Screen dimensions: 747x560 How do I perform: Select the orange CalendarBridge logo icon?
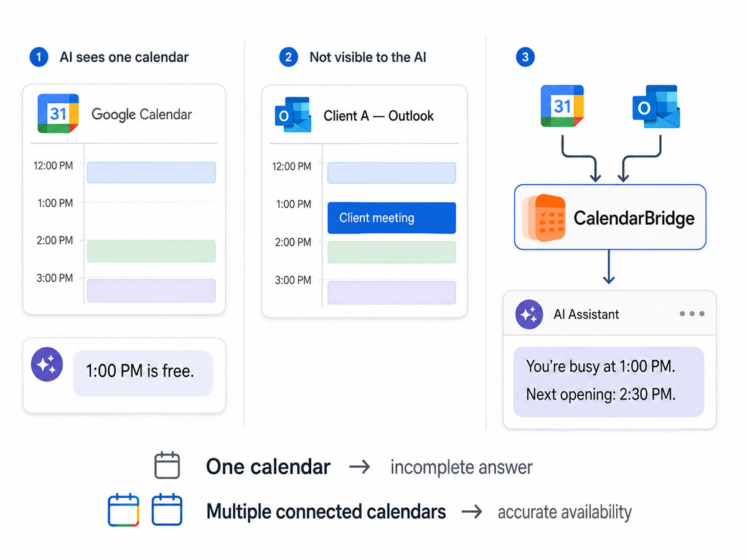tap(543, 218)
